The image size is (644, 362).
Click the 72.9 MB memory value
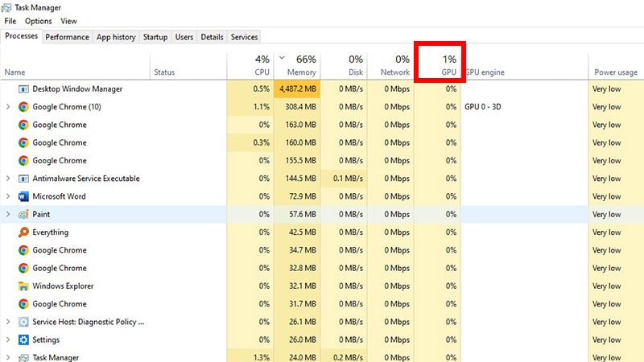pos(303,196)
